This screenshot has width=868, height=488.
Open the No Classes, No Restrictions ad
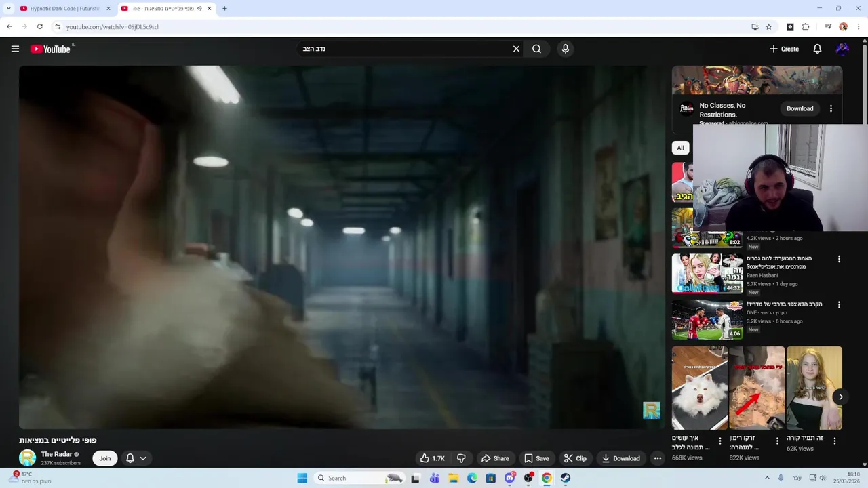pyautogui.click(x=722, y=110)
